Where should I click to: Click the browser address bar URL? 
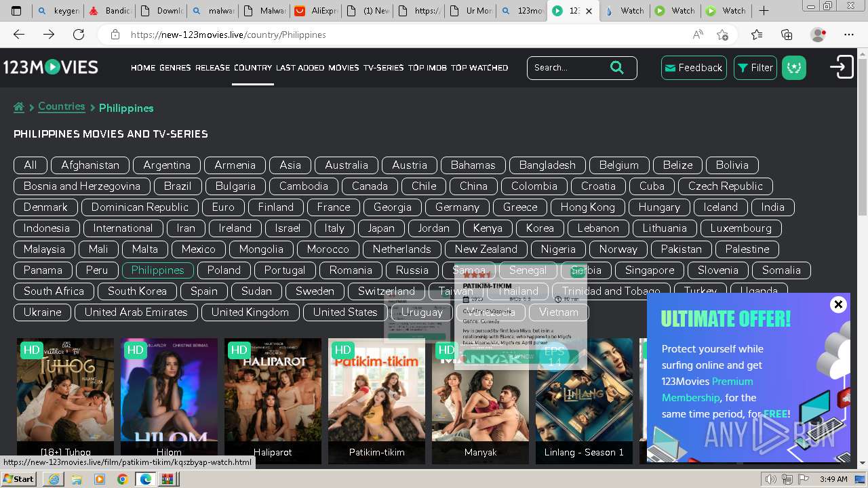pyautogui.click(x=229, y=35)
